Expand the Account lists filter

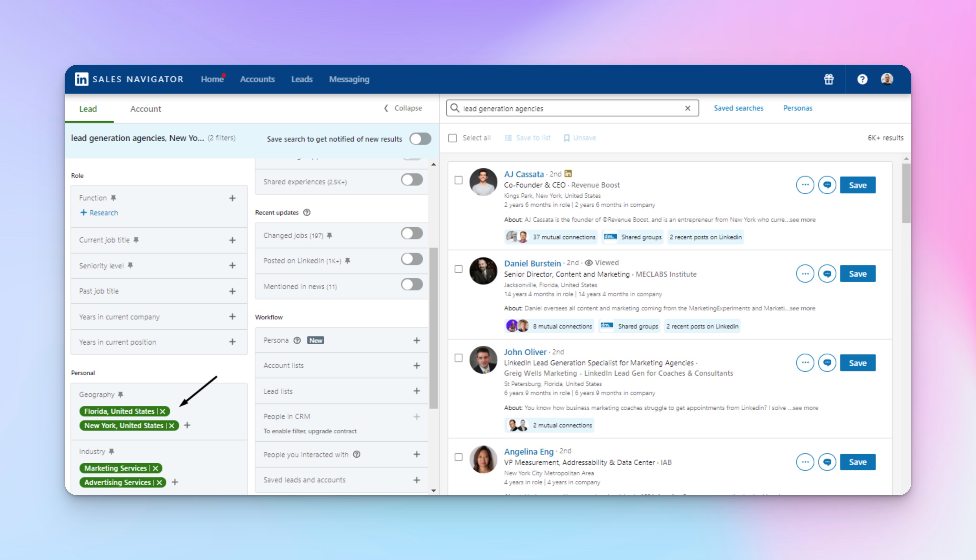pyautogui.click(x=417, y=366)
